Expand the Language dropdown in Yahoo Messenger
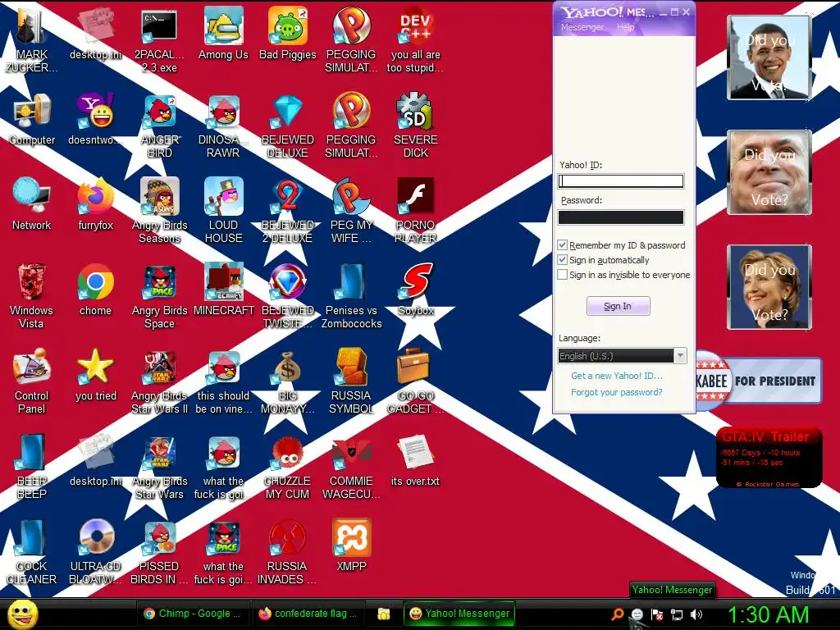The width and height of the screenshot is (840, 630). coord(680,356)
